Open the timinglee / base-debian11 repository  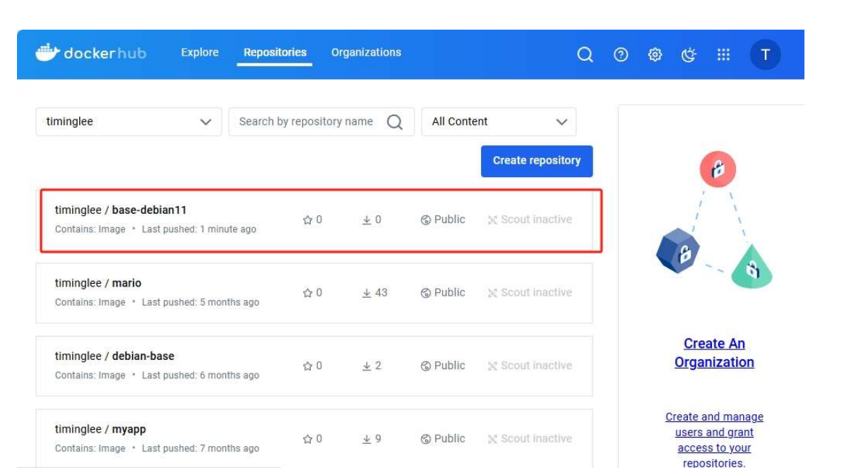tap(121, 210)
